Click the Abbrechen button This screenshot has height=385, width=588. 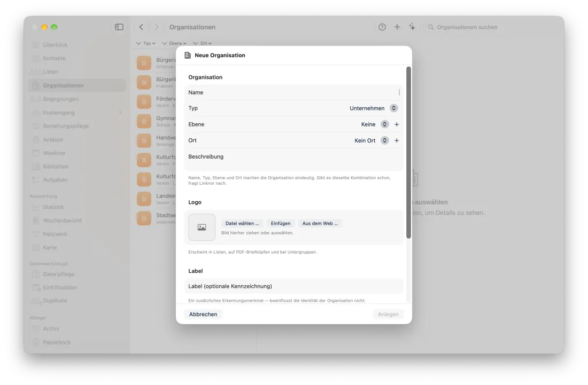tap(203, 314)
